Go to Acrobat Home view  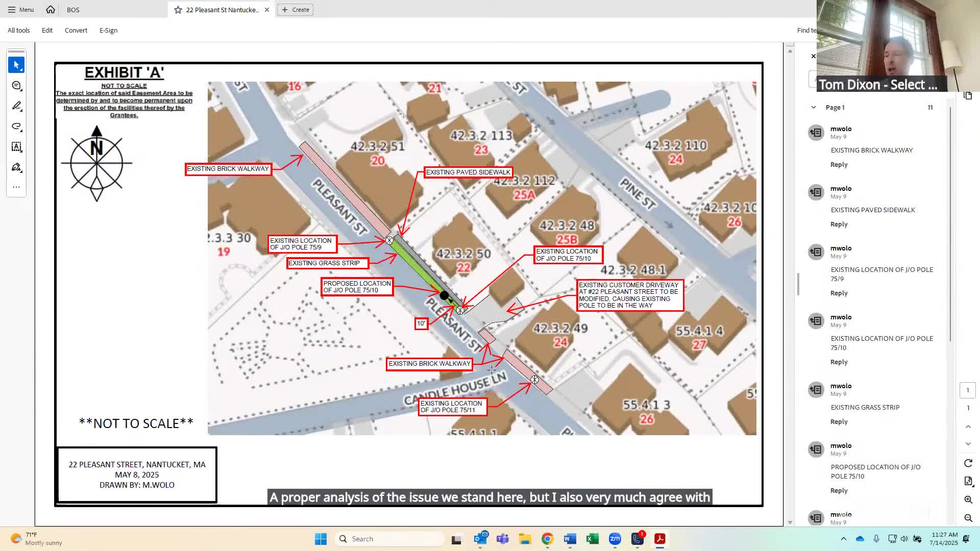(x=51, y=10)
